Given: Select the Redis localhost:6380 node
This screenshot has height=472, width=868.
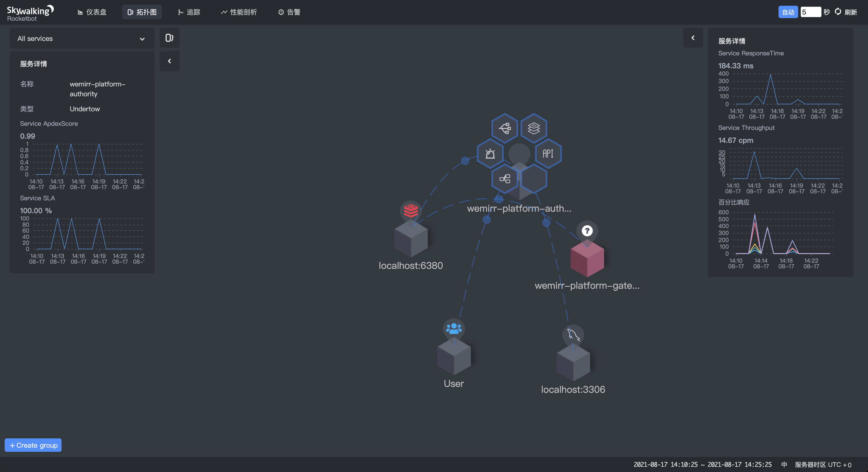Looking at the screenshot, I should coord(411,241).
